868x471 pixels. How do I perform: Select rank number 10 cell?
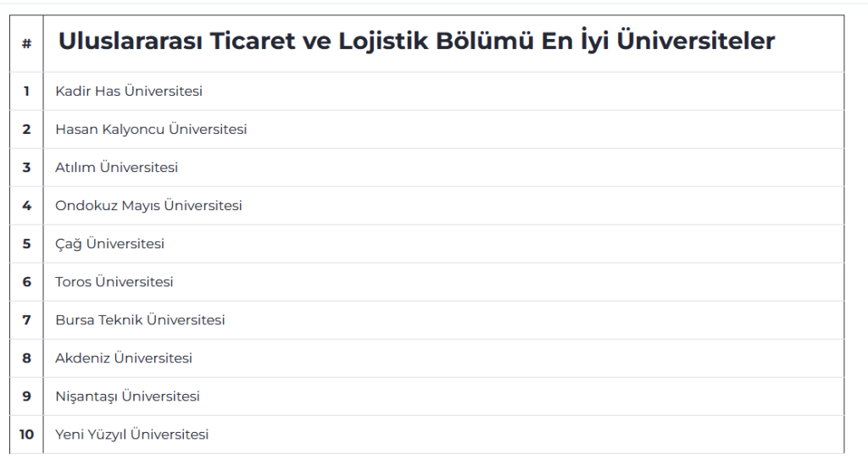click(x=26, y=435)
